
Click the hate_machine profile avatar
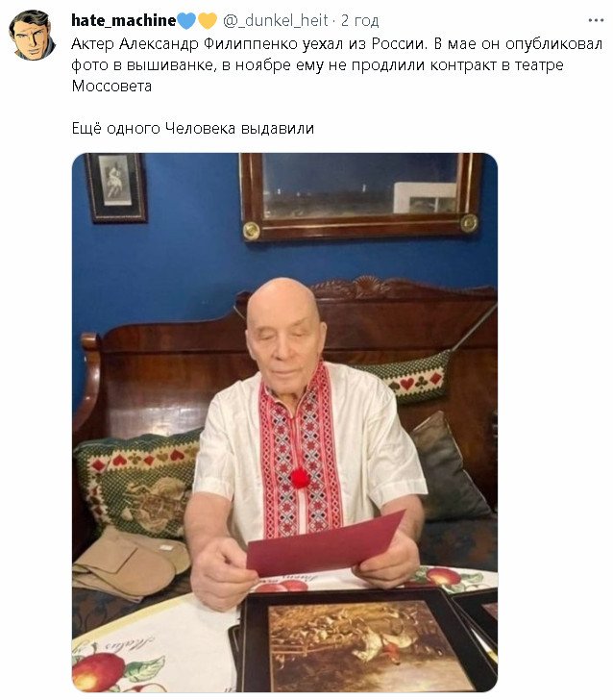(x=32, y=36)
